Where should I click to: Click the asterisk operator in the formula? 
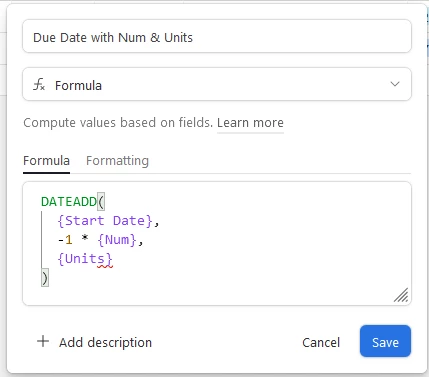click(85, 239)
